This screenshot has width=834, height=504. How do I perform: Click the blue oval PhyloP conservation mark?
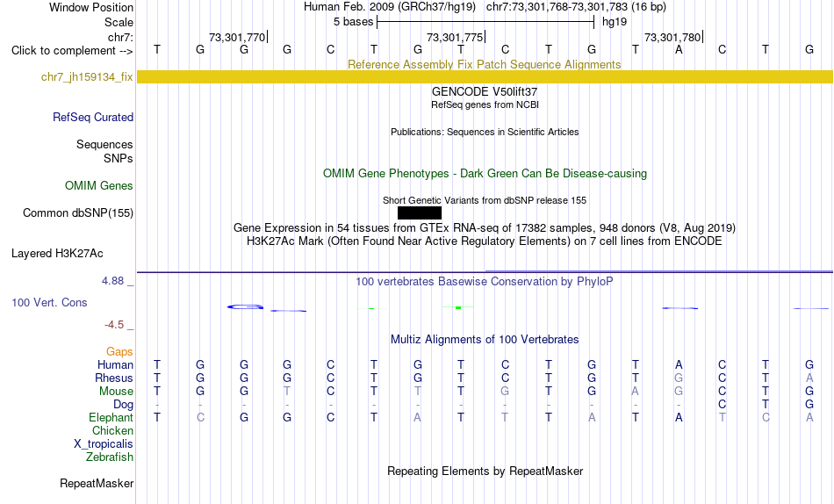click(x=245, y=306)
